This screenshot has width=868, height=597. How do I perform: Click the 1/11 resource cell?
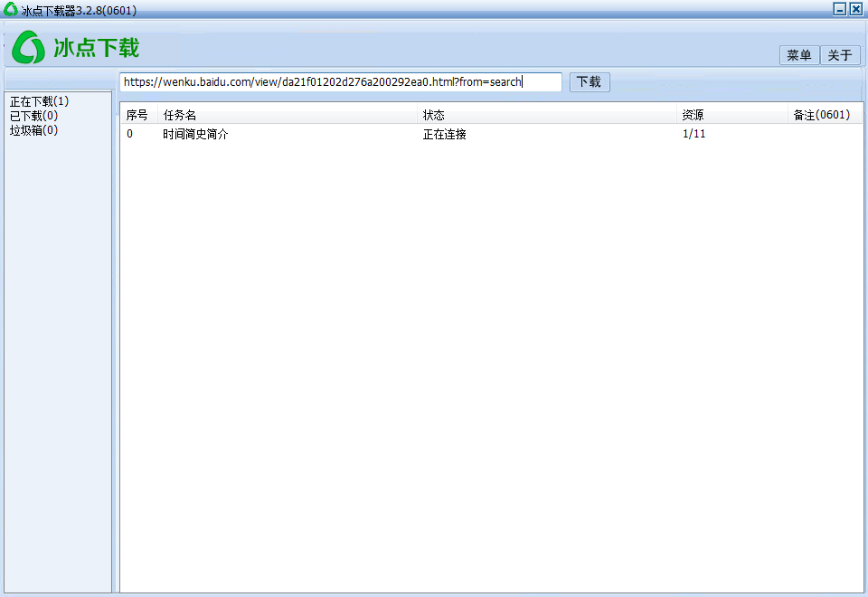click(694, 134)
